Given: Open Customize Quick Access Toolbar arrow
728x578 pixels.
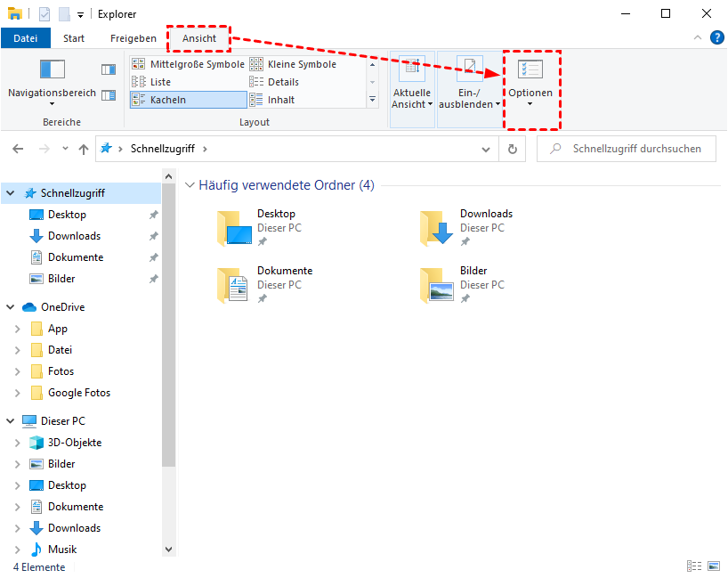Looking at the screenshot, I should click(x=80, y=15).
